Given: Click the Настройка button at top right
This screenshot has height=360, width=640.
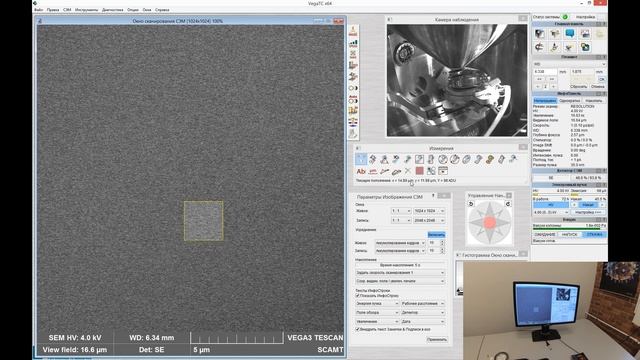Looking at the screenshot, I should tap(585, 17).
